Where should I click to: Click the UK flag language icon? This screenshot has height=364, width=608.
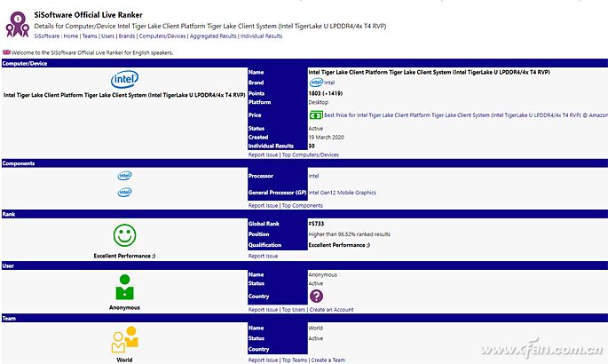point(6,52)
